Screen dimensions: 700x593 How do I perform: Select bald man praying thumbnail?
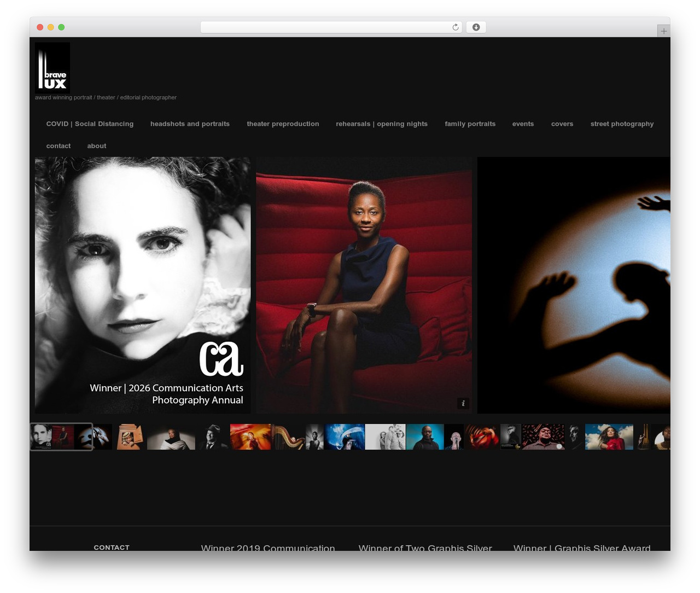(x=454, y=437)
